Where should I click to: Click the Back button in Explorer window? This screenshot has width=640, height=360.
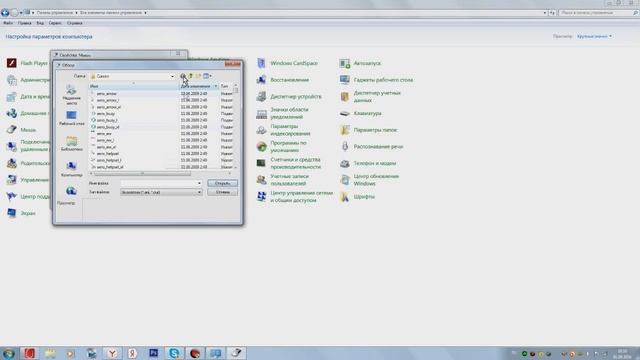pyautogui.click(x=5, y=13)
